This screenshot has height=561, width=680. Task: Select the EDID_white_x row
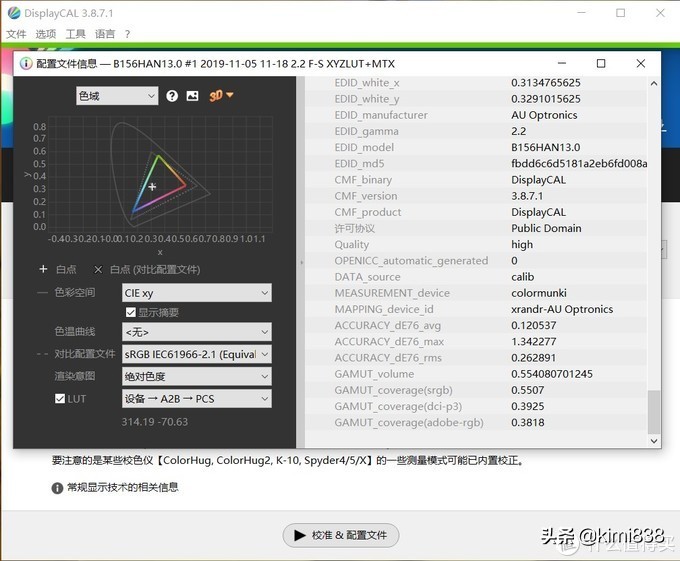click(476, 83)
